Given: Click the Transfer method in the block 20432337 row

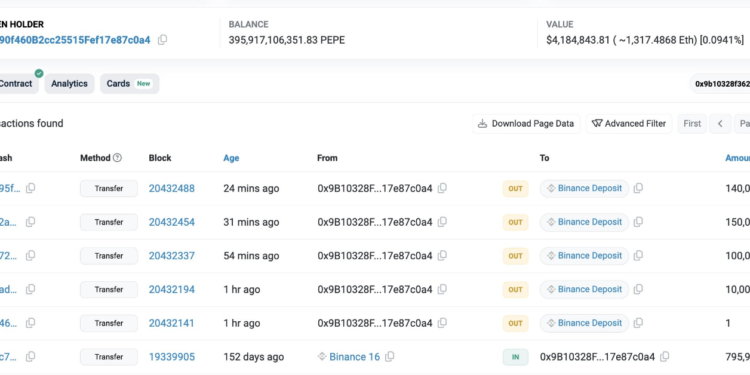Looking at the screenshot, I should click(x=109, y=256).
